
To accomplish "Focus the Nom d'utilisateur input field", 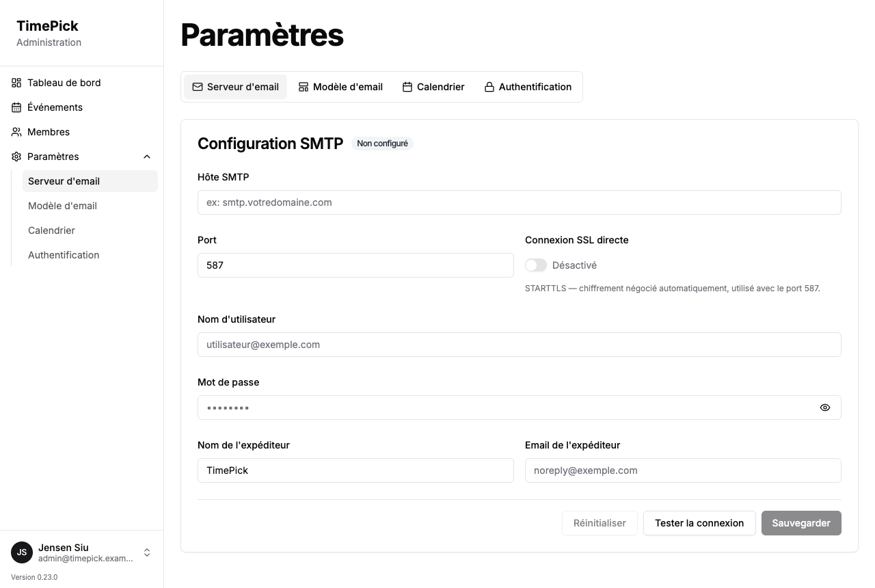I will [520, 345].
